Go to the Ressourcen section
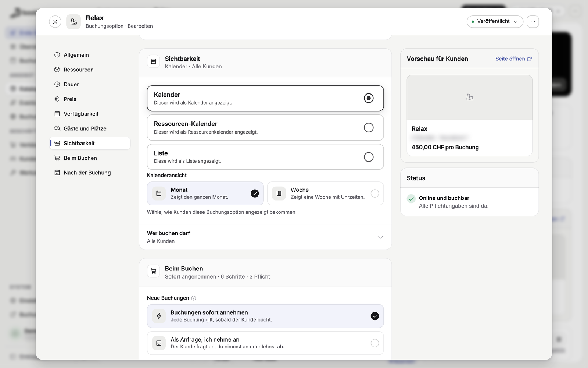The image size is (588, 368). 90,70
